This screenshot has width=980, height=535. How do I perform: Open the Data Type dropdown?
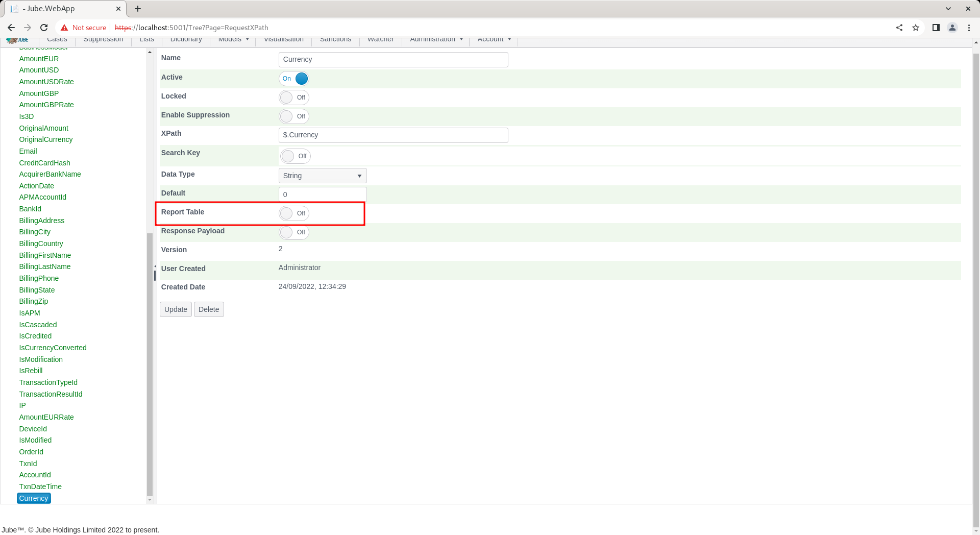(x=323, y=176)
